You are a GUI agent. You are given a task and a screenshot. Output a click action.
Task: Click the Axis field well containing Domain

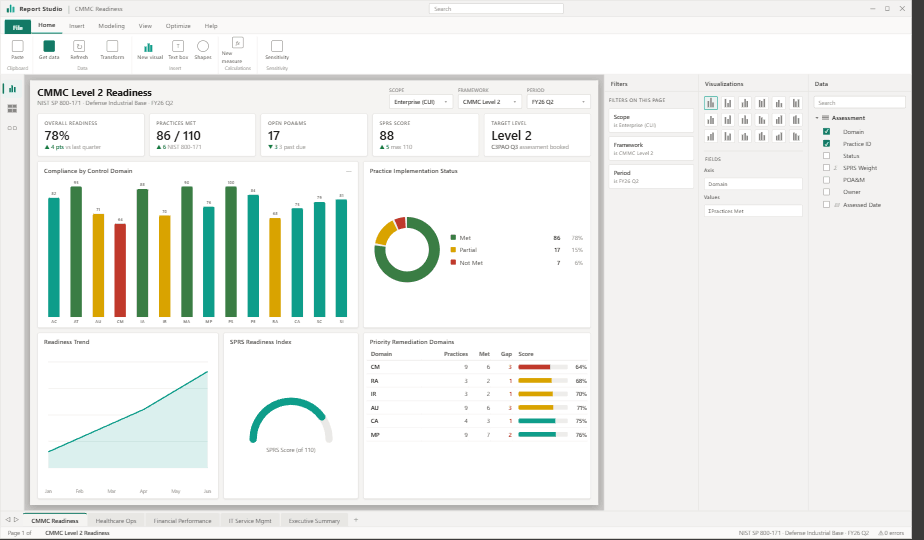click(x=753, y=184)
